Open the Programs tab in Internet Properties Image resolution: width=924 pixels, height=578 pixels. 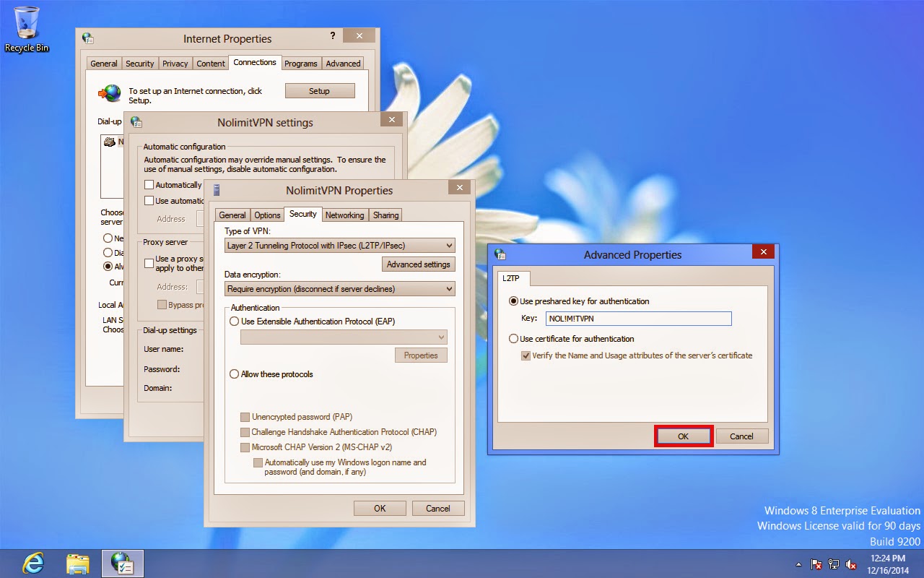pos(301,64)
